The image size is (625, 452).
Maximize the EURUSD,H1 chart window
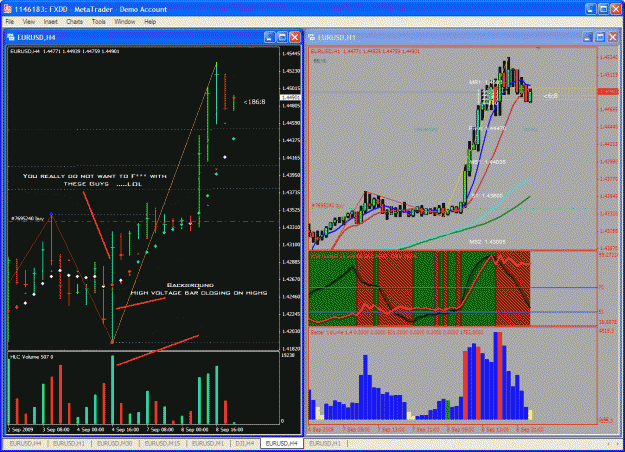coord(600,37)
